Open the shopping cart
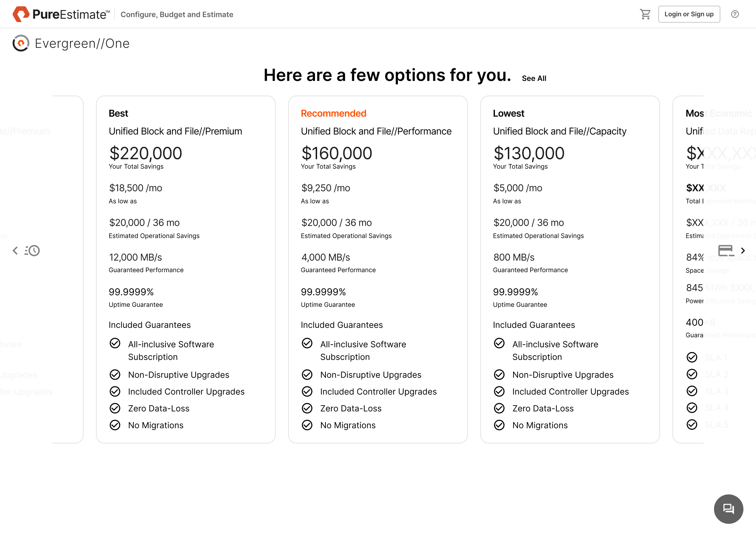756x538 pixels. tap(645, 14)
